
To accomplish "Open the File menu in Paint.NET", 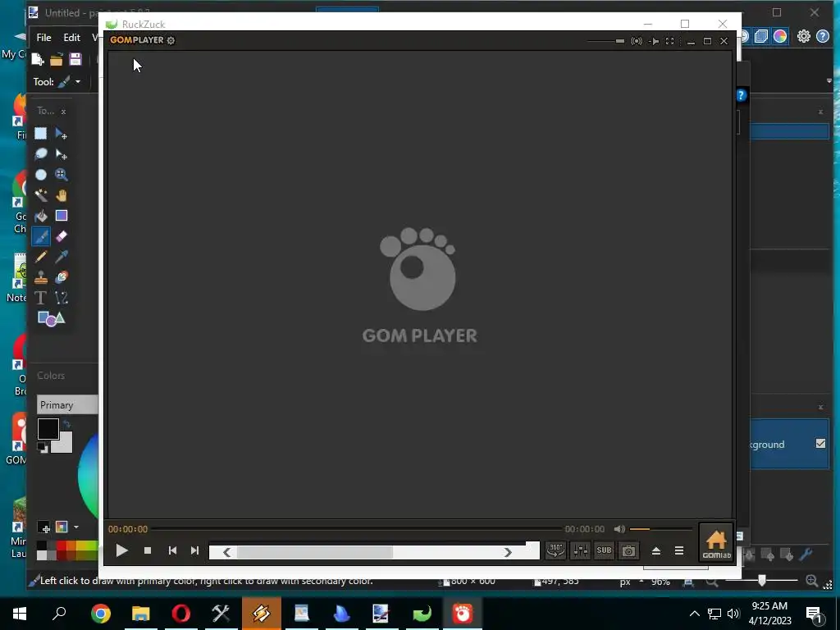I will (x=44, y=38).
